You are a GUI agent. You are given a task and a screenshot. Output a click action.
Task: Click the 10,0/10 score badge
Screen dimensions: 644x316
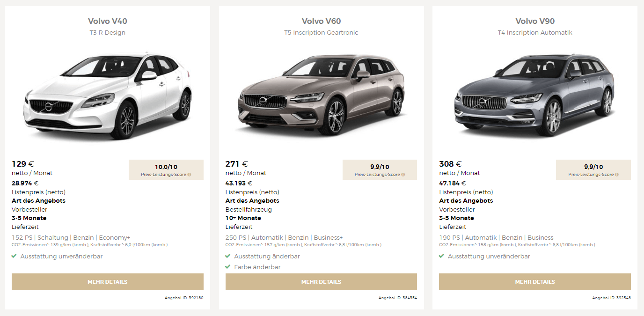(x=166, y=169)
